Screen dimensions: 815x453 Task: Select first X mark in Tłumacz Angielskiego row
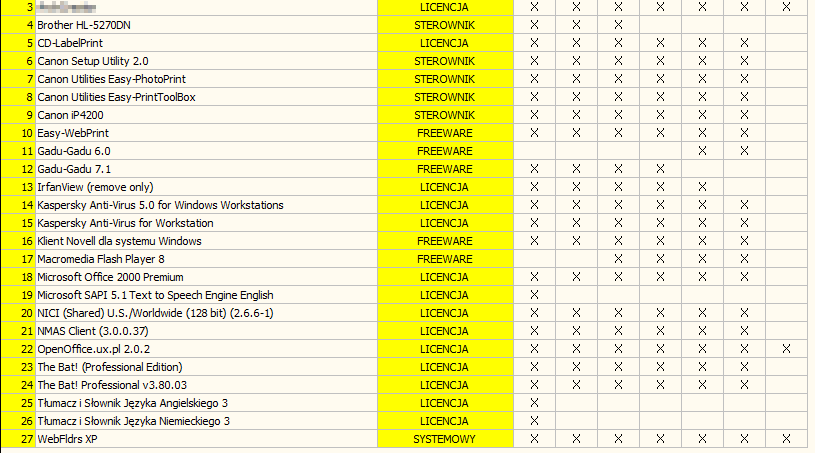534,403
